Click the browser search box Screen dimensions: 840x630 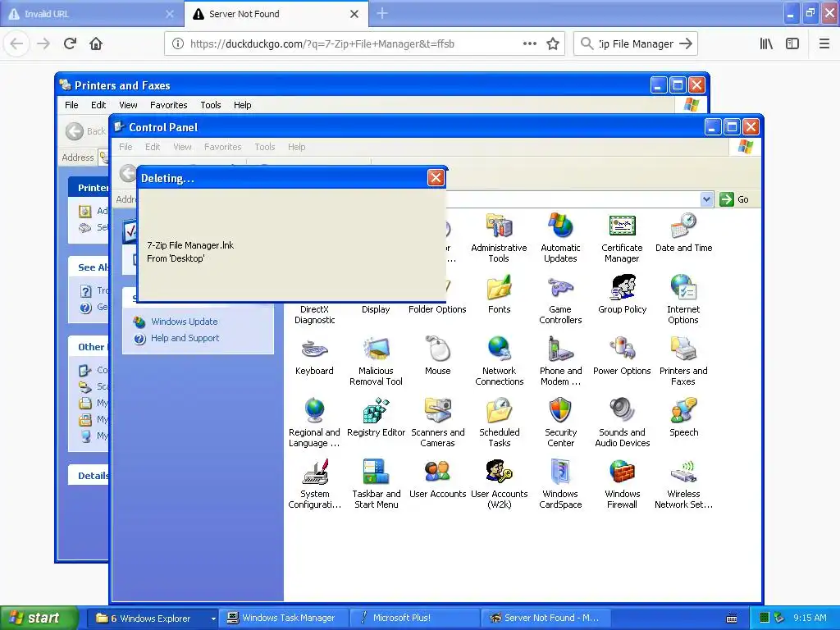636,44
